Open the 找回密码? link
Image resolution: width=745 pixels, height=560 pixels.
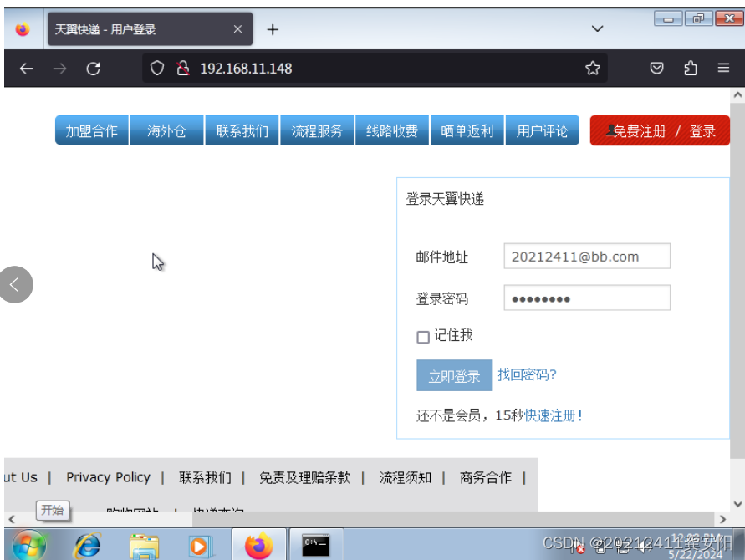[x=527, y=374]
